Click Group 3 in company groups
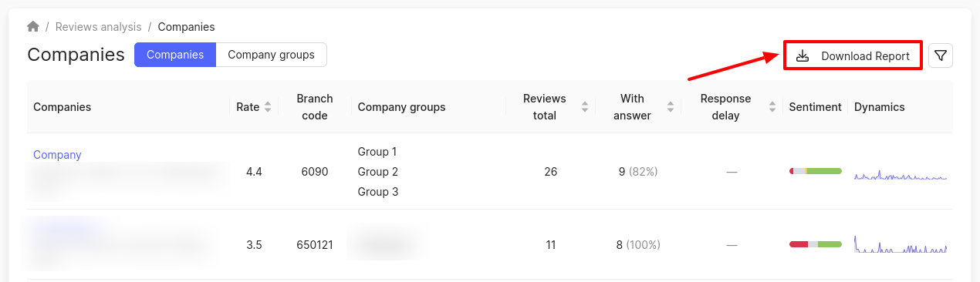 (378, 192)
